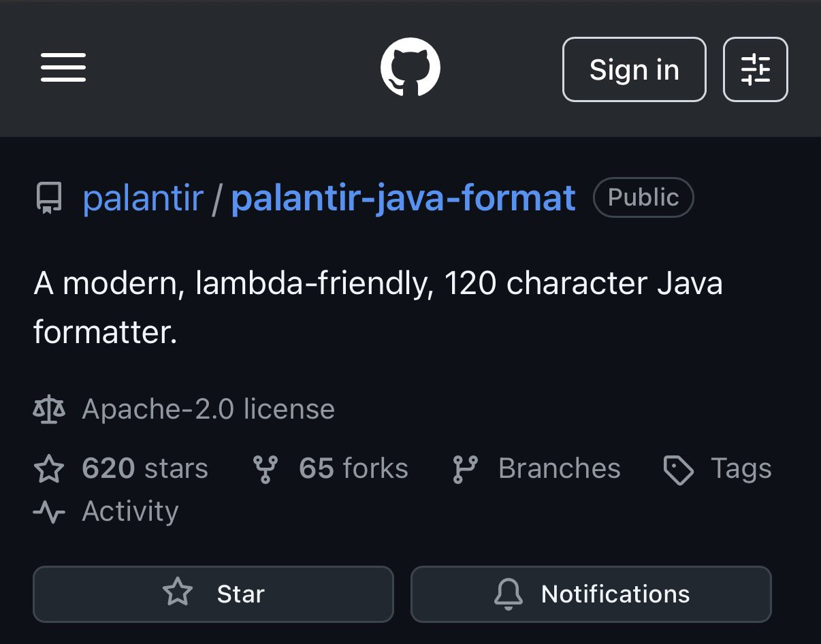The image size is (821, 644).
Task: Open the palantir-java-format repository link
Action: 403,198
